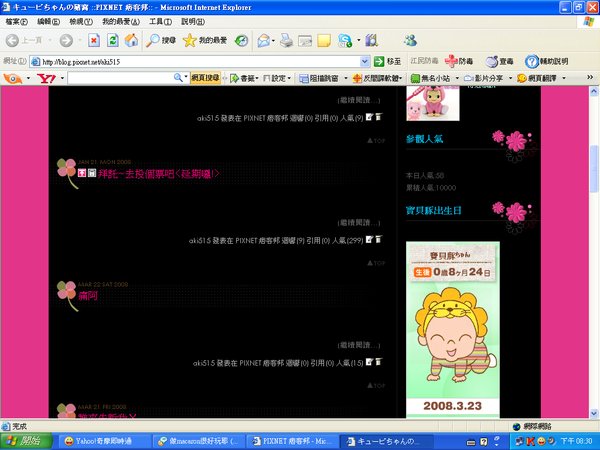The height and width of the screenshot is (450, 600).
Task: Click the system tray clock showing 08:30
Action: (x=576, y=441)
